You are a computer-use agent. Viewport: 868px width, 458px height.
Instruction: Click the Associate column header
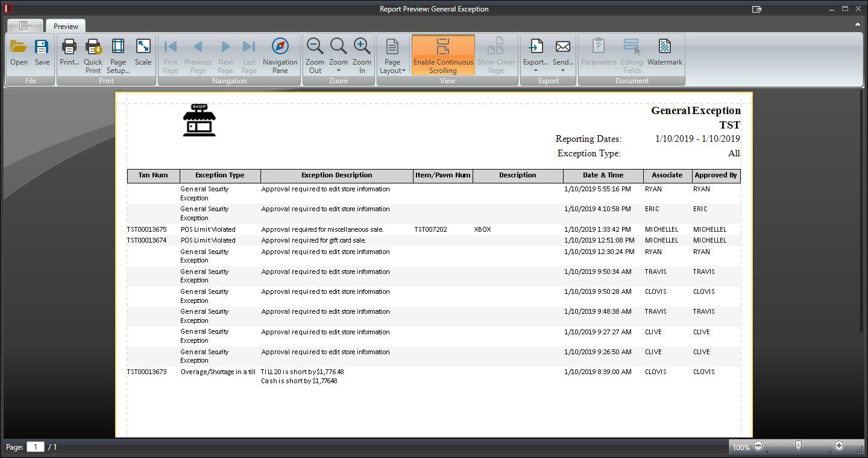pos(667,176)
